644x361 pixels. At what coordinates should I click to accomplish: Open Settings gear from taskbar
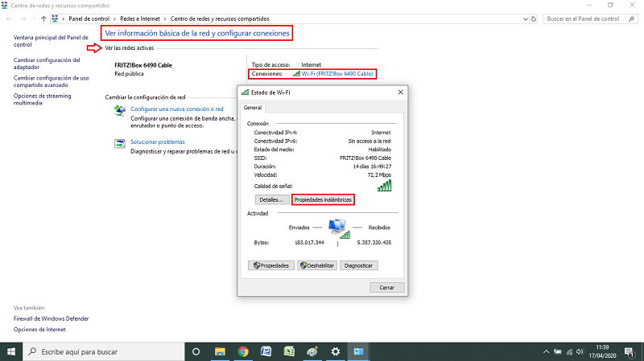point(336,352)
